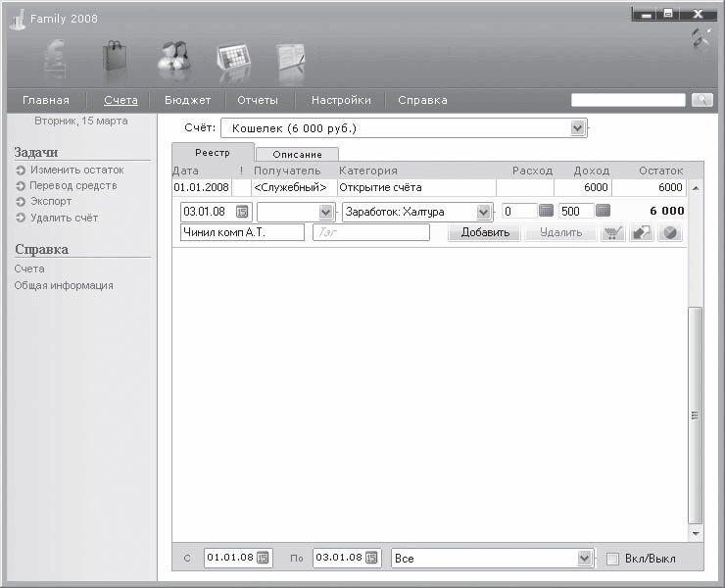Click the Добавить button
The height and width of the screenshot is (588, 725).
click(x=484, y=233)
